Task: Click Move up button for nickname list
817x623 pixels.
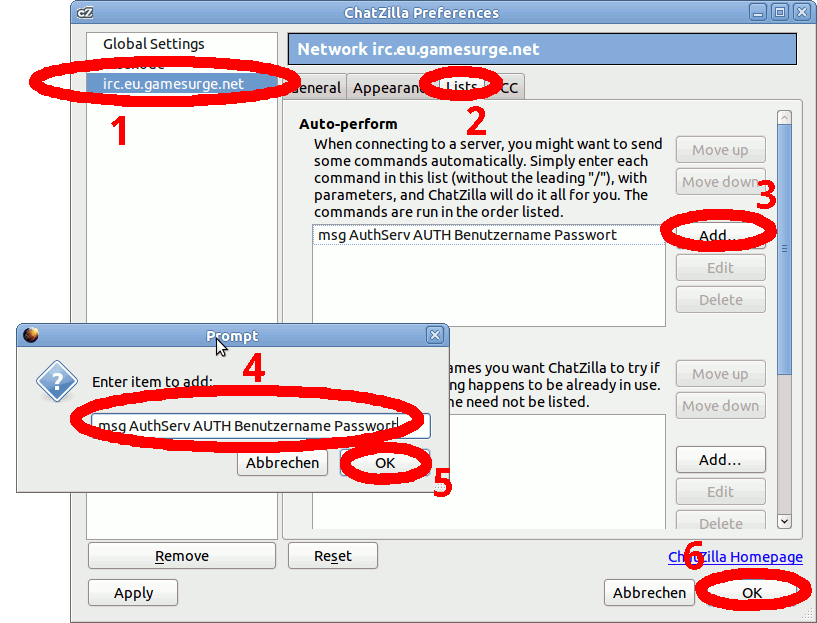Action: tap(721, 374)
